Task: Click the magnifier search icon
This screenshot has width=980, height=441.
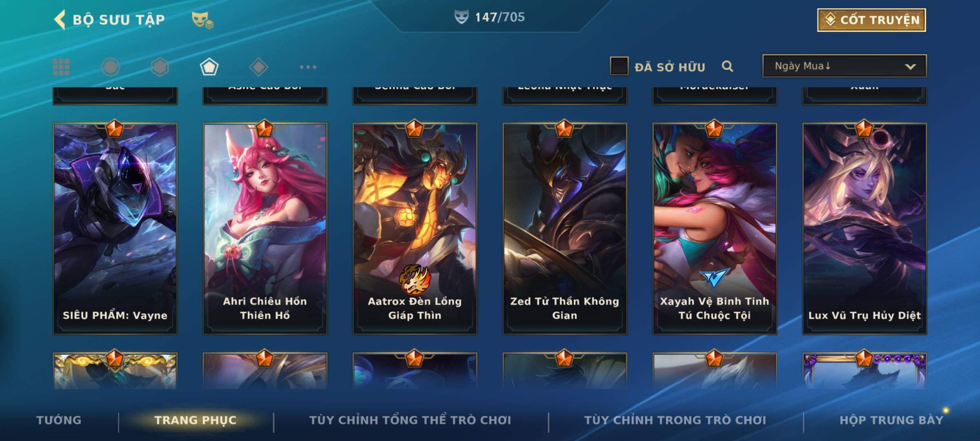Action: [727, 66]
